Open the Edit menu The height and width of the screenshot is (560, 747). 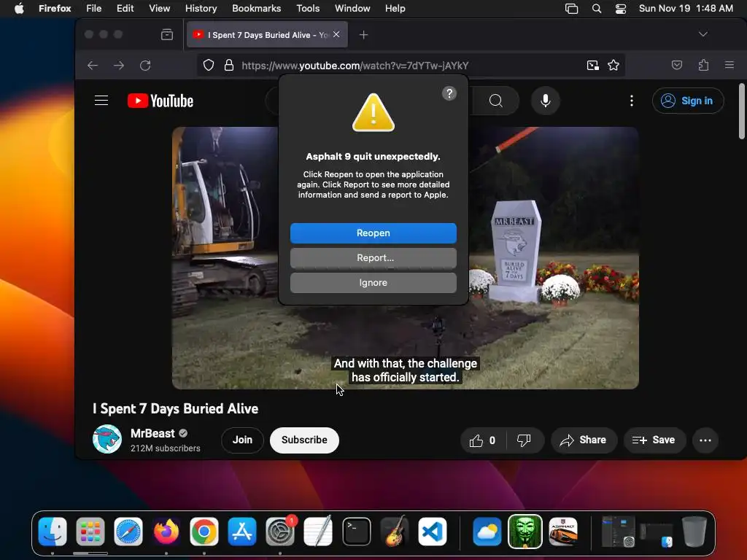click(125, 9)
